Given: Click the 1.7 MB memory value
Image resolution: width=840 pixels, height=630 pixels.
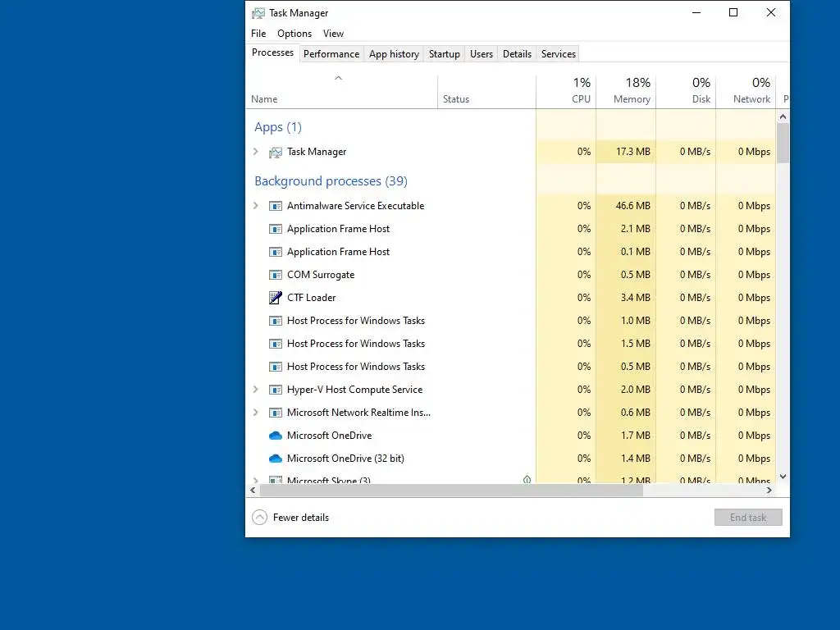Looking at the screenshot, I should [636, 436].
